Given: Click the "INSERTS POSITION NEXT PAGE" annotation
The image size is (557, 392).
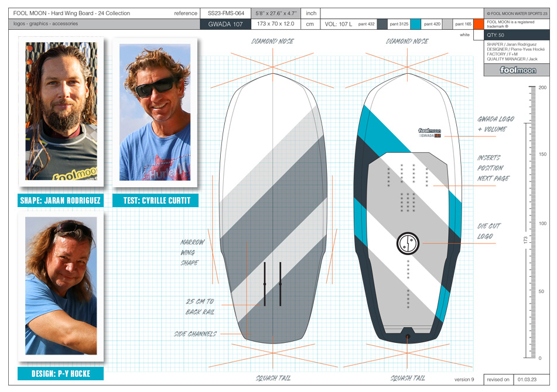Looking at the screenshot, I should pyautogui.click(x=493, y=168).
